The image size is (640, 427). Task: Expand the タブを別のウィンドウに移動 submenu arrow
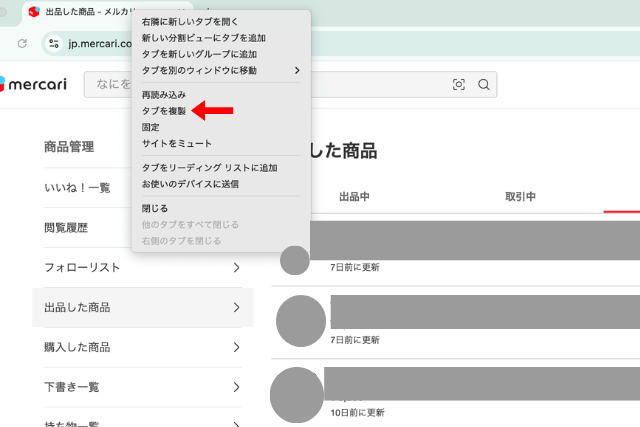point(296,70)
